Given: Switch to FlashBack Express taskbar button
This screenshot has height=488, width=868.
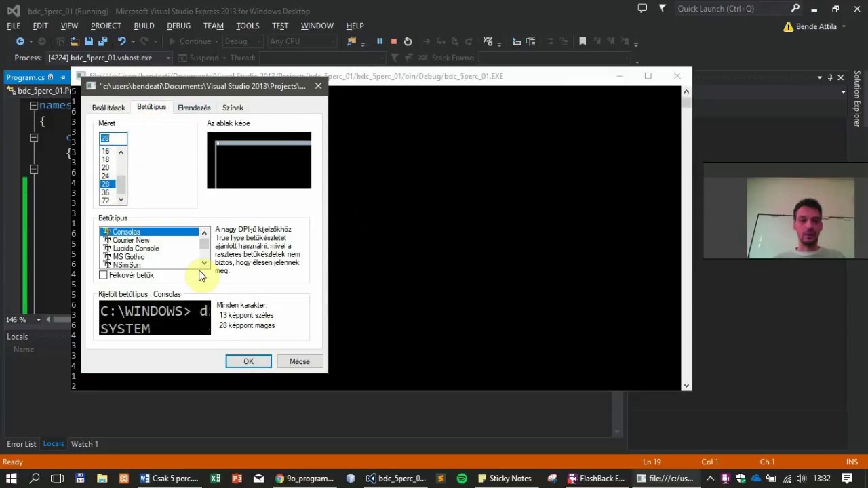Looking at the screenshot, I should point(597,478).
